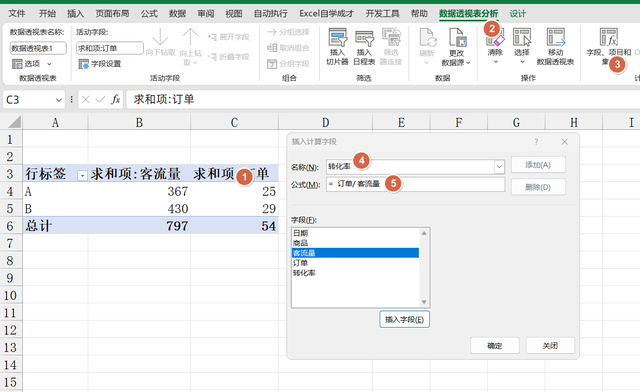Open Change Data Source (更改数据源)
The width and height of the screenshot is (640, 392).
coord(456,47)
